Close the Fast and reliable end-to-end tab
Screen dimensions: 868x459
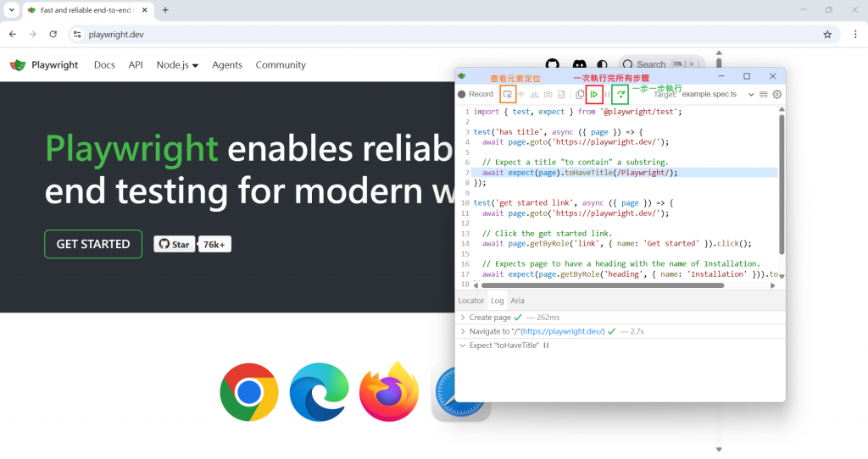144,10
